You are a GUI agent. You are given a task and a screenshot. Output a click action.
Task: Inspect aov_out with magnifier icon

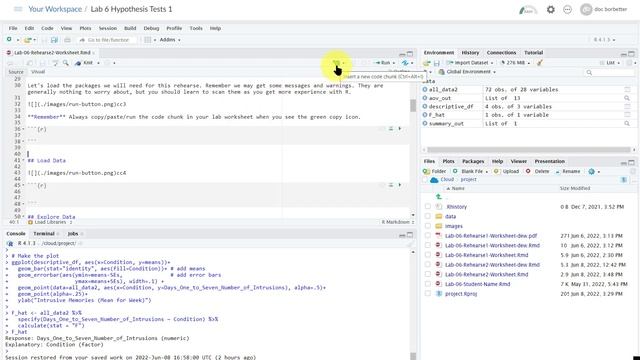click(627, 98)
